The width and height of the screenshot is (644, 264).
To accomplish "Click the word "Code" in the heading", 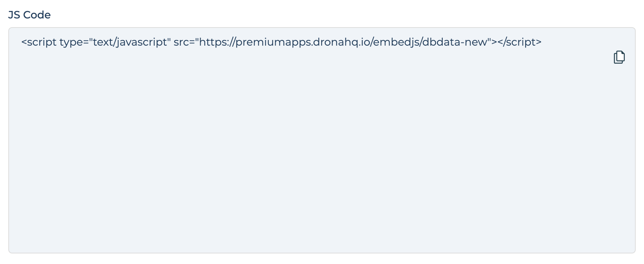I will (x=37, y=15).
